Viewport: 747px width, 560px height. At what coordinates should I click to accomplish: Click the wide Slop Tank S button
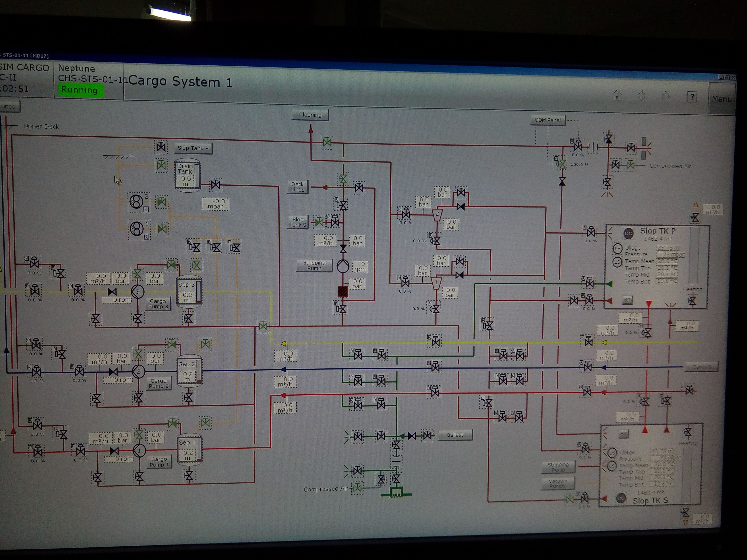[x=193, y=148]
